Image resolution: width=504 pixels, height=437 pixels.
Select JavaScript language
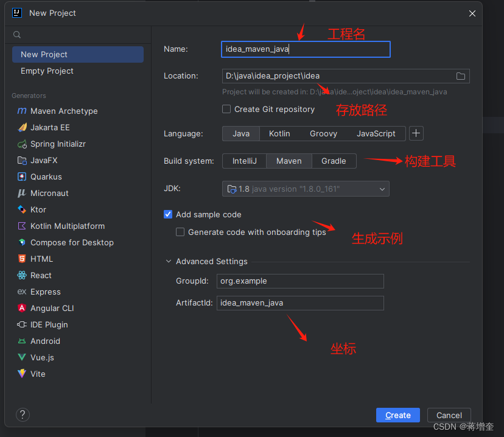pyautogui.click(x=376, y=134)
